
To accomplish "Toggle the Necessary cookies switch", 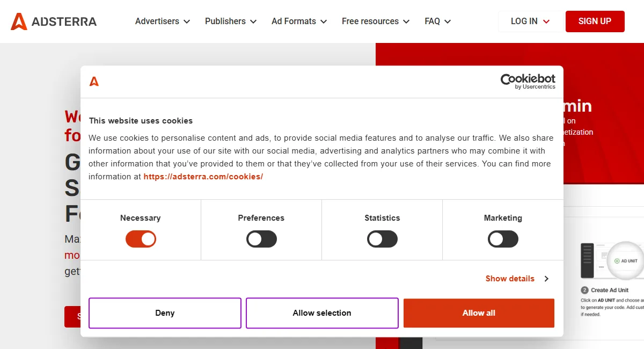I will [141, 239].
